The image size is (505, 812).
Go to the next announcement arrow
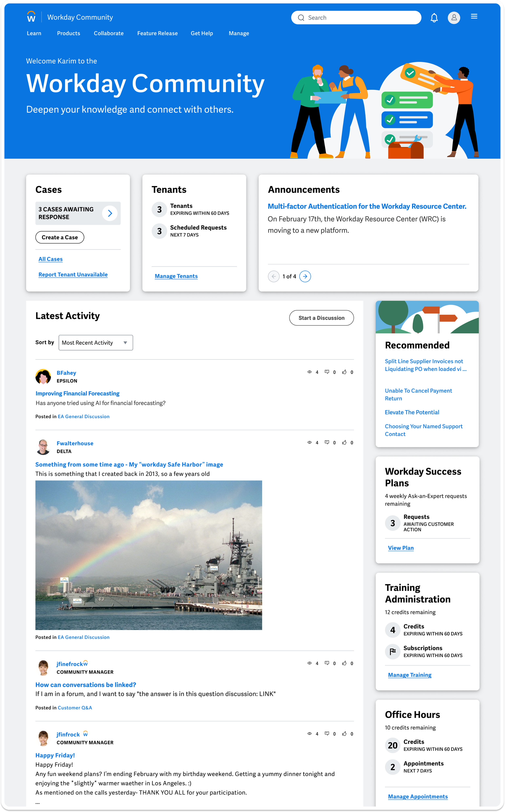(x=305, y=276)
